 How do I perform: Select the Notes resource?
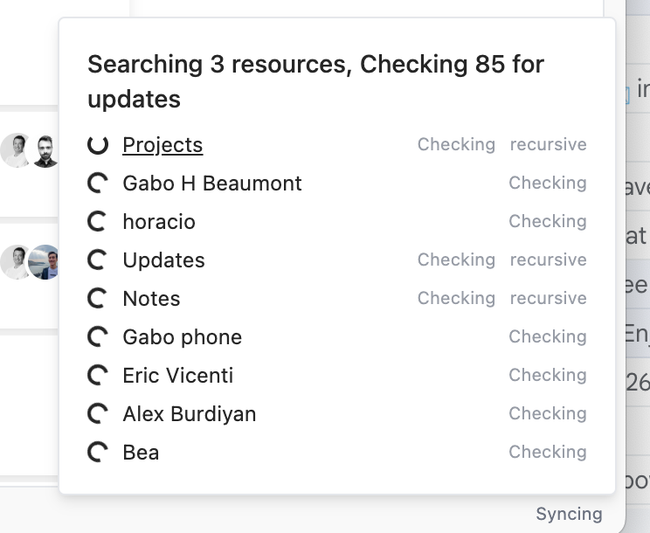click(x=151, y=298)
